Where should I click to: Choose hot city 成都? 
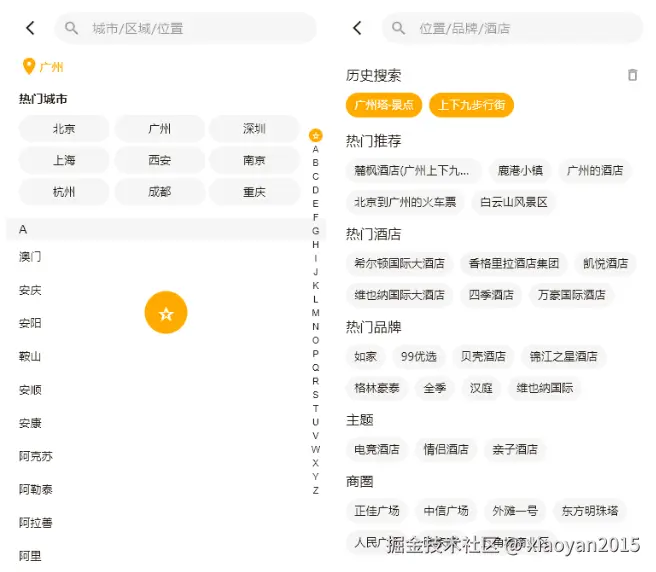(159, 192)
